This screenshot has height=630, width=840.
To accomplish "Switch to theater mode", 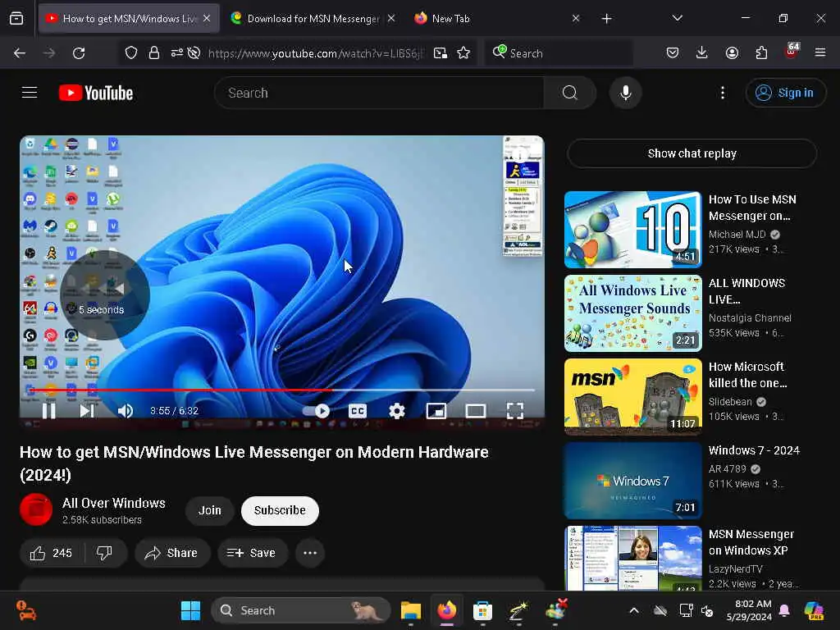I will tap(476, 411).
